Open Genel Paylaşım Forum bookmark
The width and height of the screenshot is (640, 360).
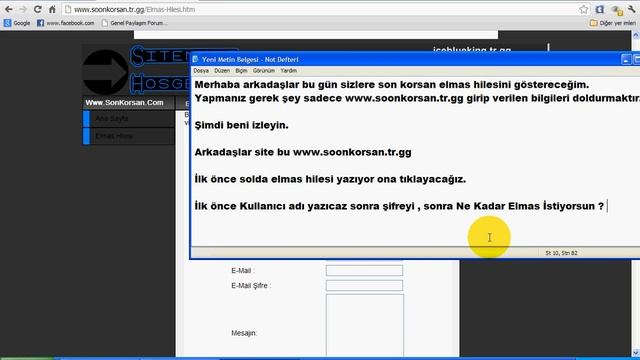134,23
